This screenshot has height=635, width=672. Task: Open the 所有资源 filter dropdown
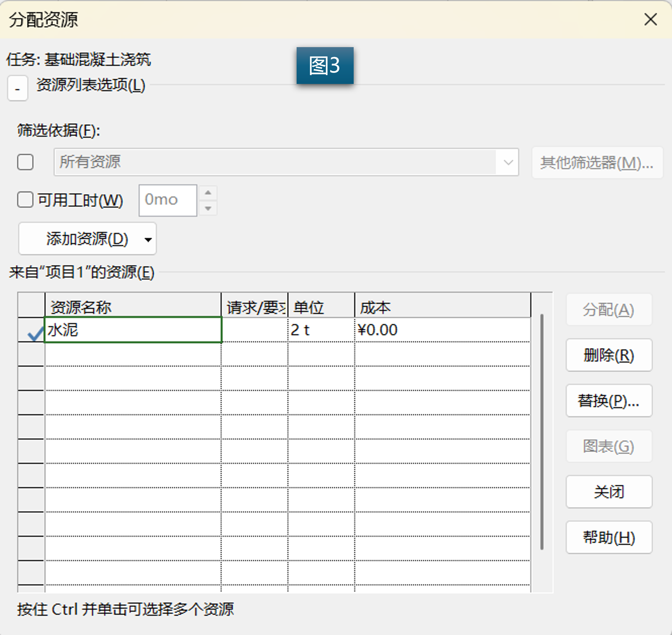point(508,162)
